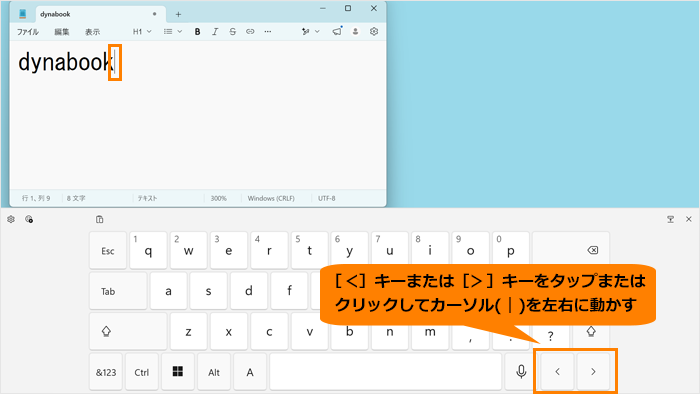Image resolution: width=700 pixels, height=394 pixels.
Task: Click the UTF-8 encoding indicator
Action: (x=326, y=198)
